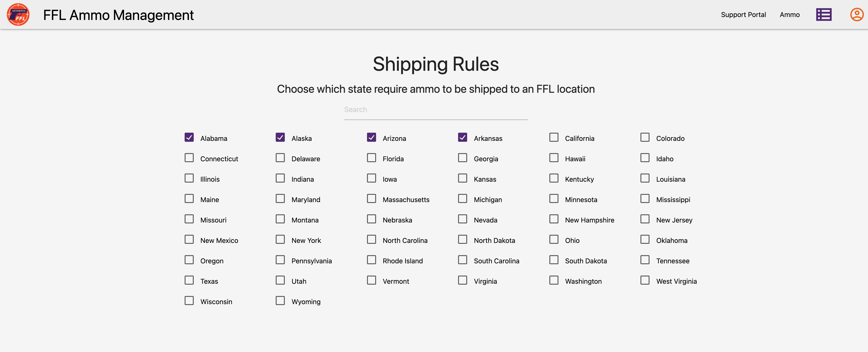The height and width of the screenshot is (352, 868).
Task: Uncheck the Arkansas checkbox
Action: 462,138
